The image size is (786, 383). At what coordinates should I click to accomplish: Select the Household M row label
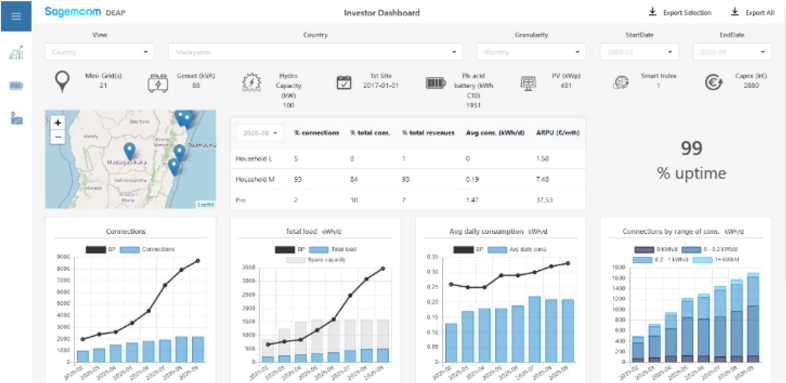[x=255, y=179]
